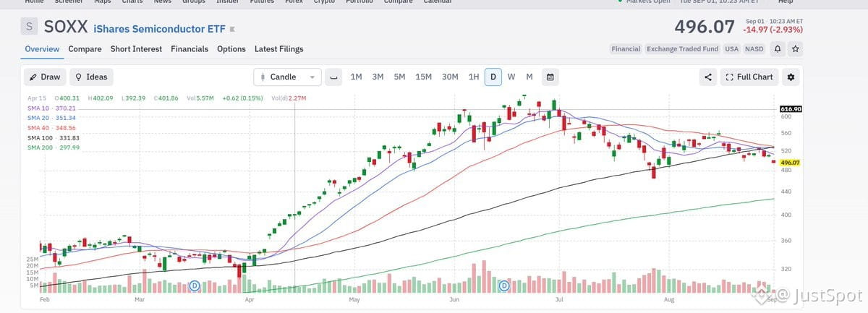Open the calendar date range icon
The width and height of the screenshot is (868, 313).
click(550, 77)
